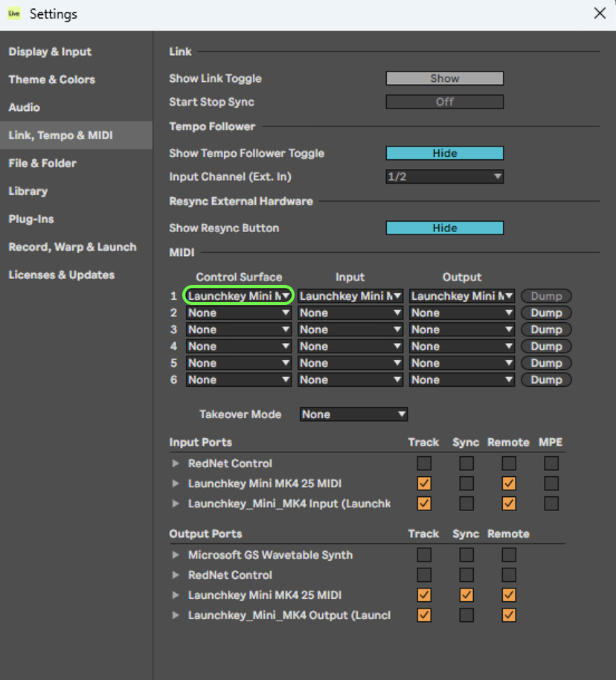Click the Live app icon in title bar
This screenshot has width=616, height=680.
(14, 13)
